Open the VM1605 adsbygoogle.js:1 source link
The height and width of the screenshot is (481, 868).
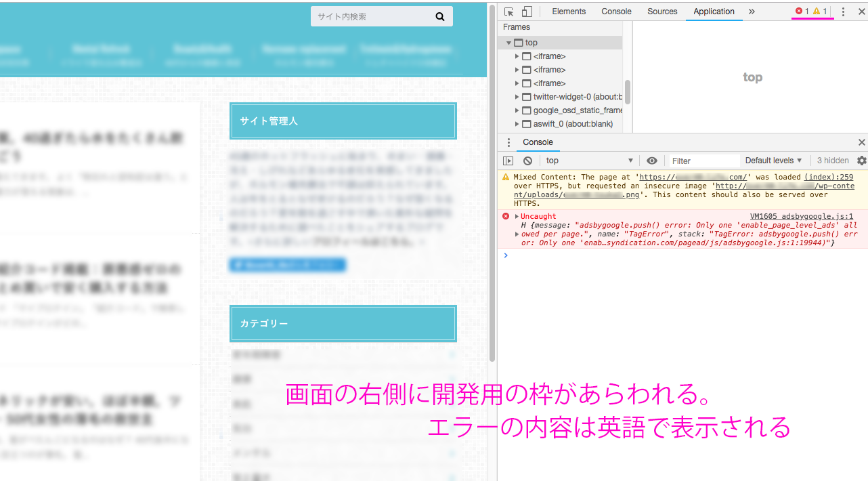(801, 217)
